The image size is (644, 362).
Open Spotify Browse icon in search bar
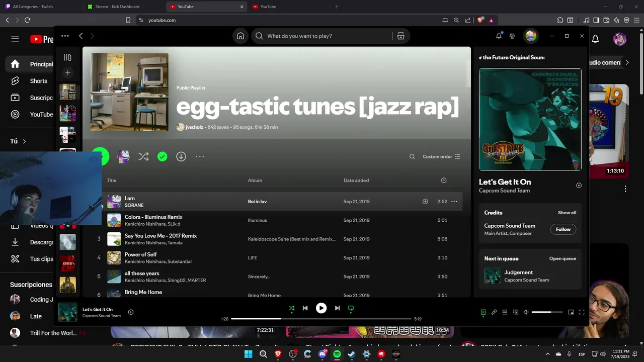tap(400, 36)
